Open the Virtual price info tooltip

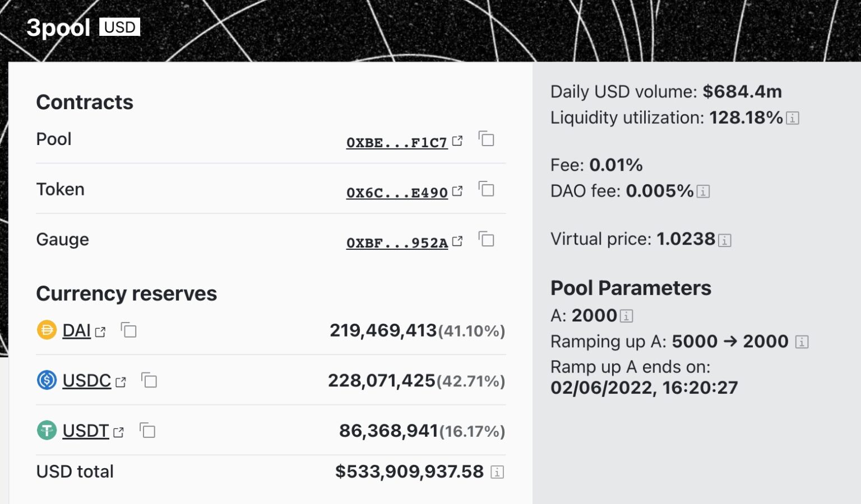click(725, 239)
